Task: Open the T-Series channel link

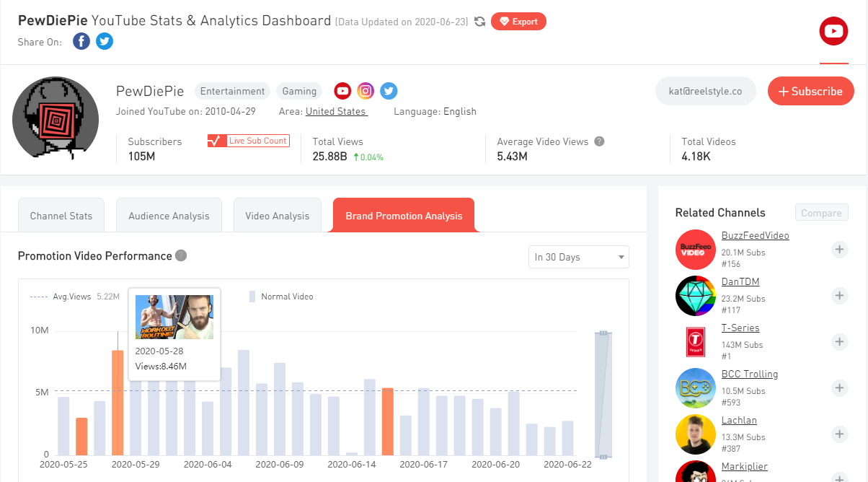Action: pos(740,328)
